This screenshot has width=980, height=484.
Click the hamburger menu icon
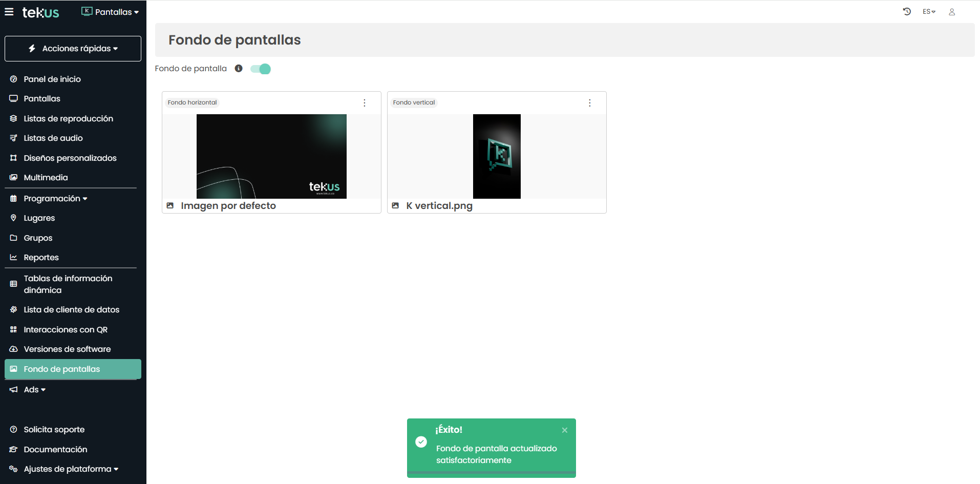9,12
